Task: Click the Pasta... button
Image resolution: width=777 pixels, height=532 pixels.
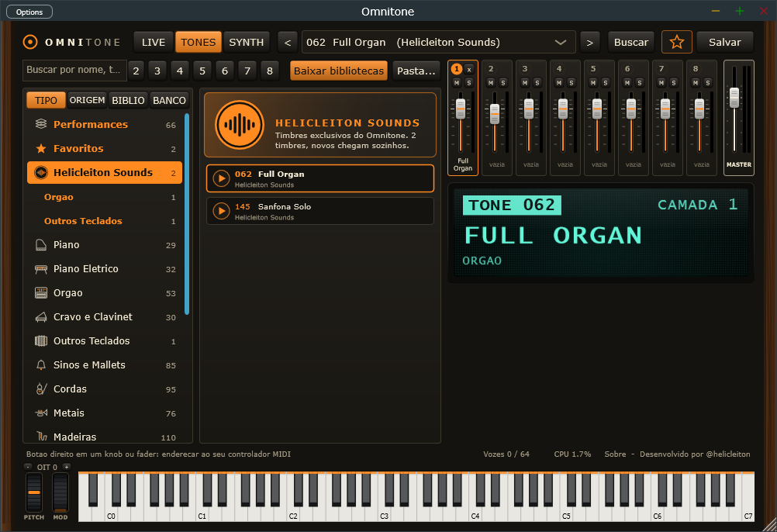Action: pos(416,71)
